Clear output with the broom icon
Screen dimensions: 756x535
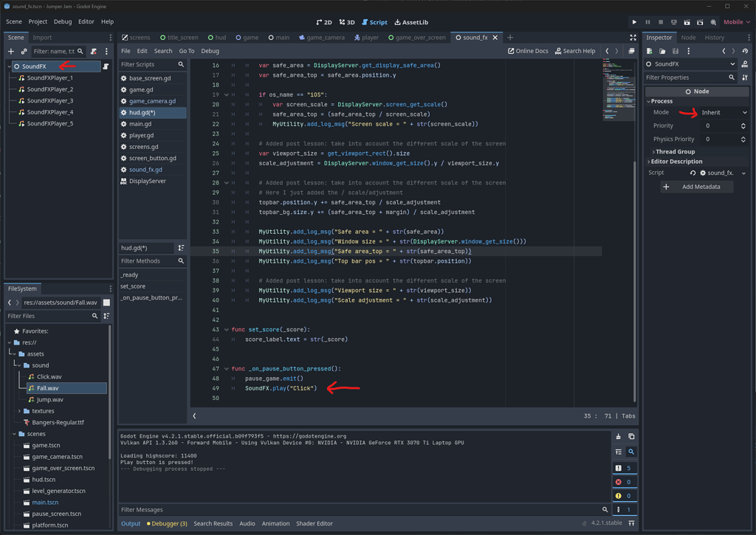[619, 437]
